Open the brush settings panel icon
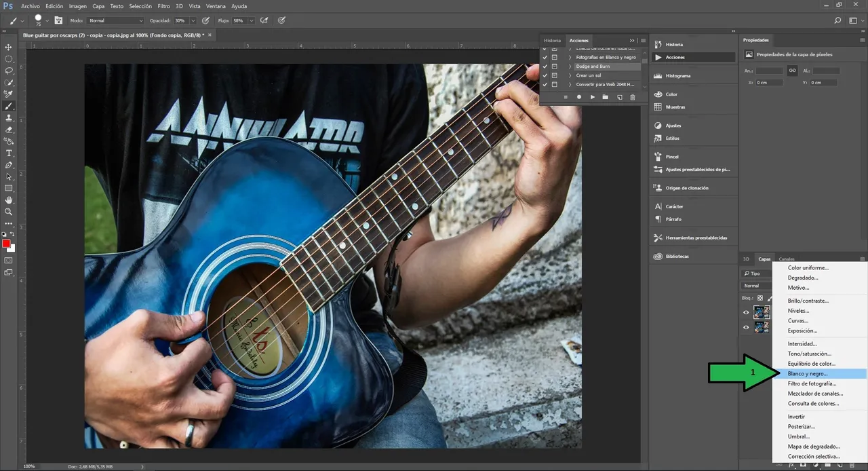Image resolution: width=868 pixels, height=471 pixels. point(58,20)
